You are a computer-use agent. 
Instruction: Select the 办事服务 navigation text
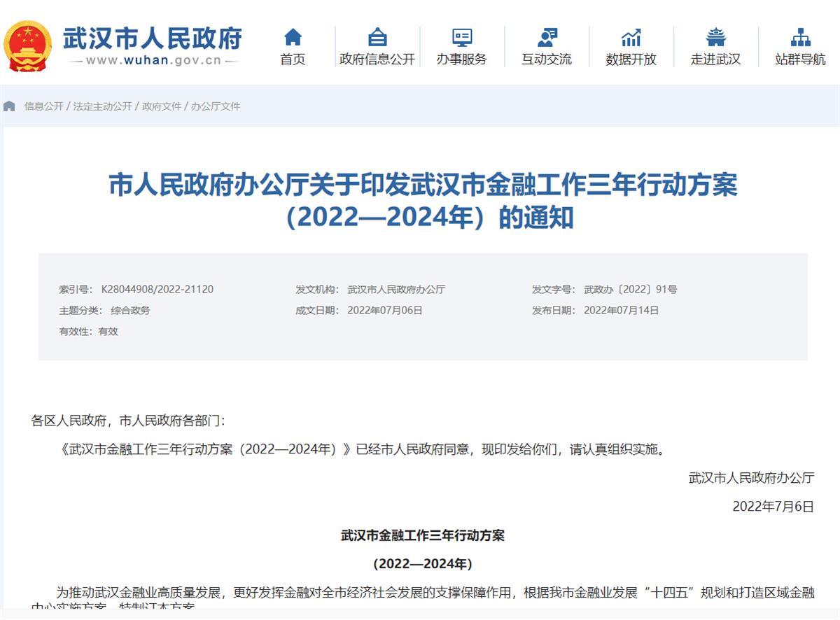coord(461,59)
